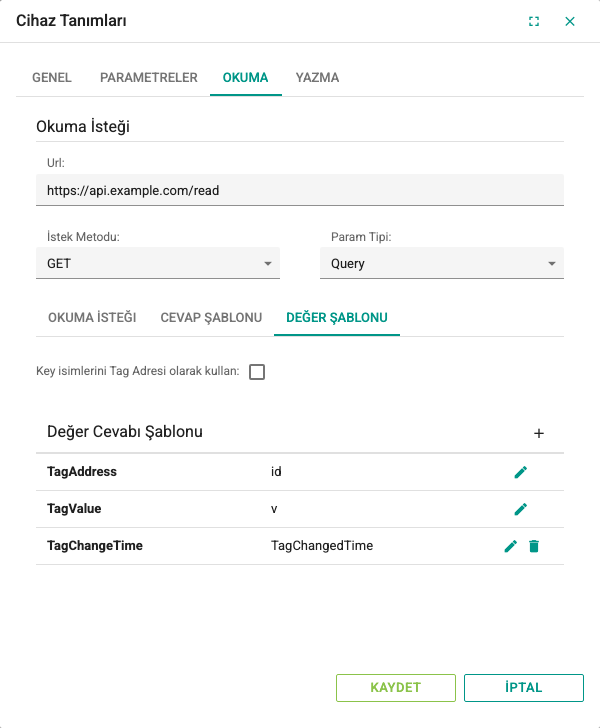Click the 'v' value cell
Image resolution: width=600 pixels, height=728 pixels.
(274, 509)
